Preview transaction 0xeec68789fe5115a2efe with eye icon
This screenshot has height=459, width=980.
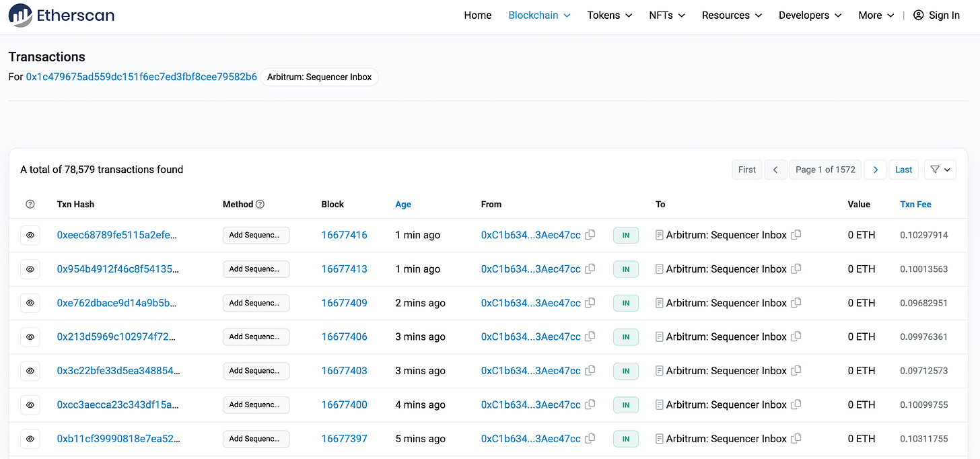point(30,235)
